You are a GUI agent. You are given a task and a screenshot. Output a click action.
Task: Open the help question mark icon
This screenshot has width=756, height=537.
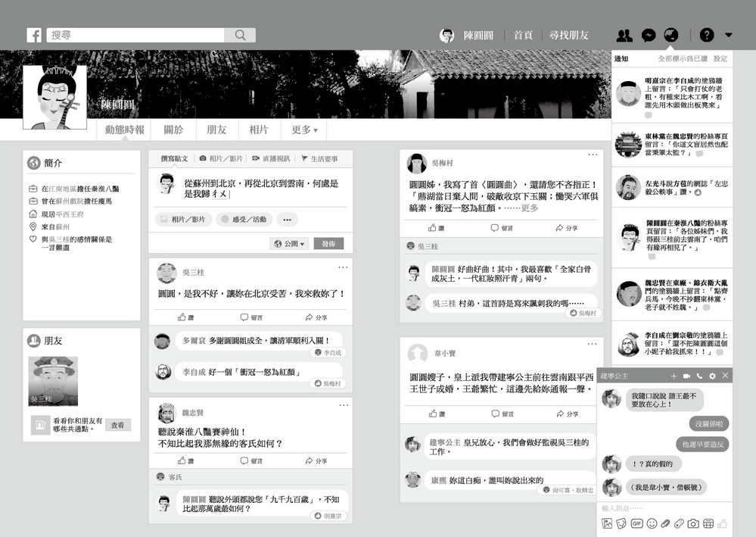[x=706, y=36]
